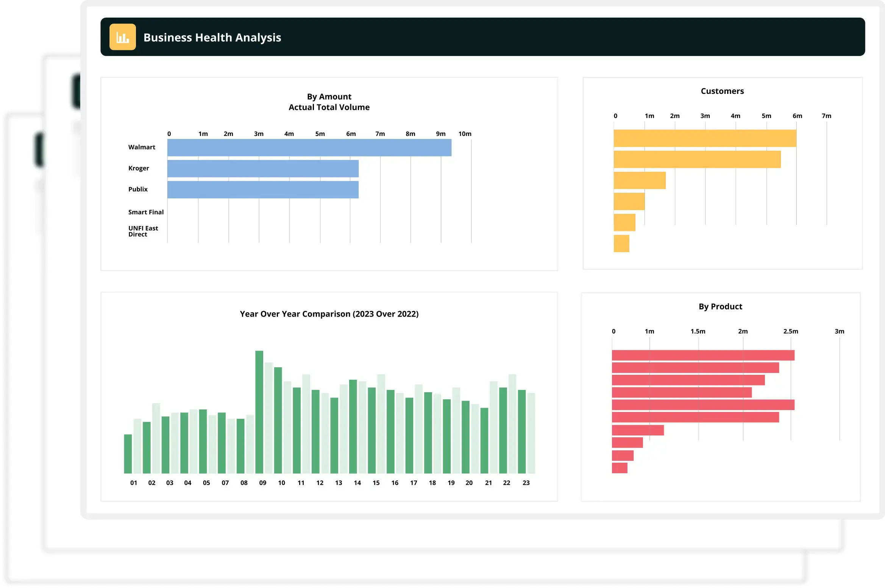885x588 pixels.
Task: Select the dark green bar for week 23
Action: [x=521, y=432]
